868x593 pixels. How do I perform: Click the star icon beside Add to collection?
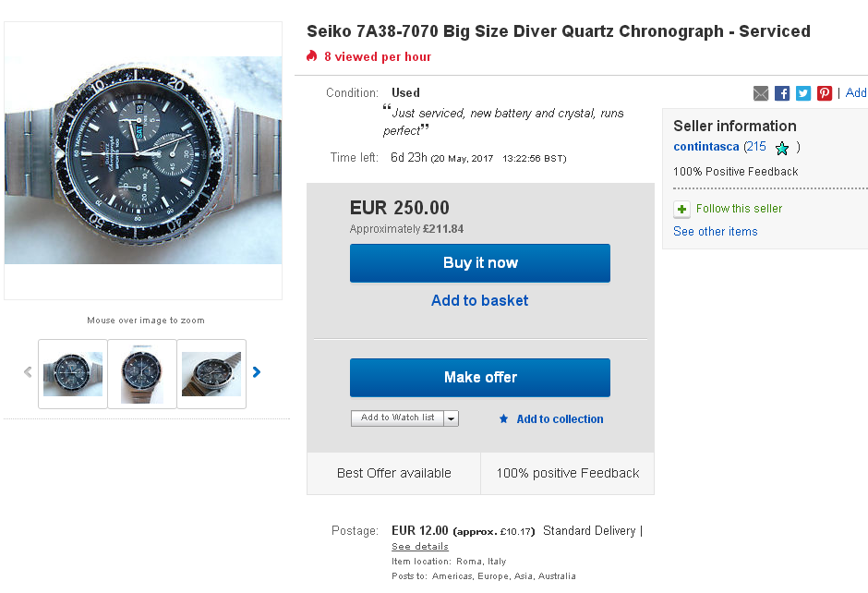(x=503, y=419)
